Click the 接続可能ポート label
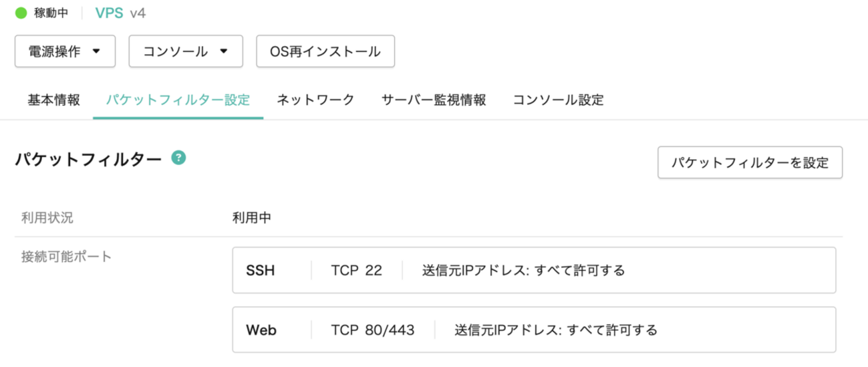868x367 pixels. (x=66, y=256)
